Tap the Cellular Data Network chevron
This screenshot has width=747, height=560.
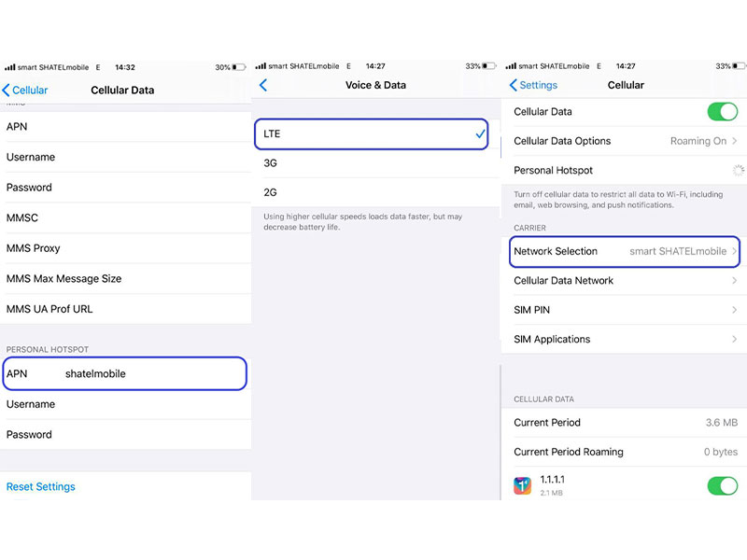point(735,281)
